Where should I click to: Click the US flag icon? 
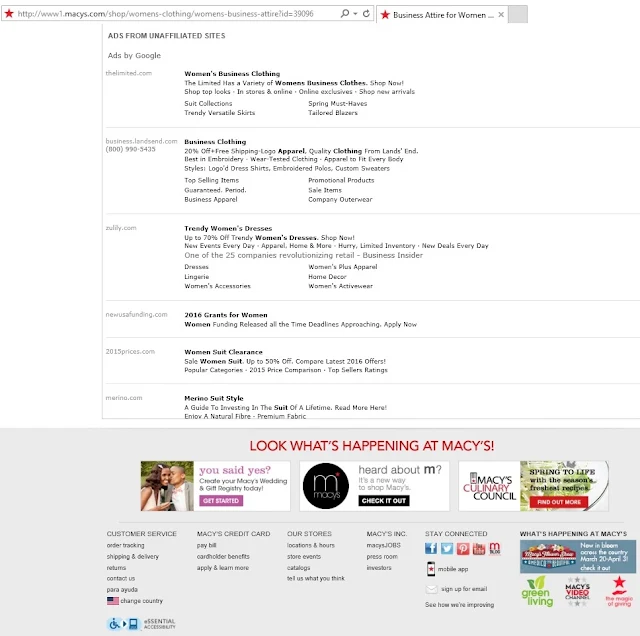pyautogui.click(x=113, y=601)
